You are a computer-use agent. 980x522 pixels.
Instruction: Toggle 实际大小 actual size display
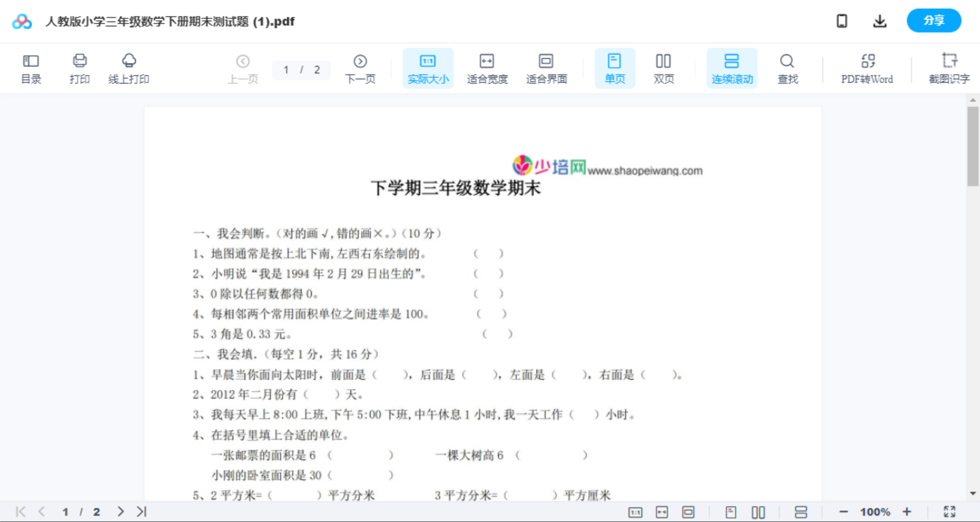428,68
